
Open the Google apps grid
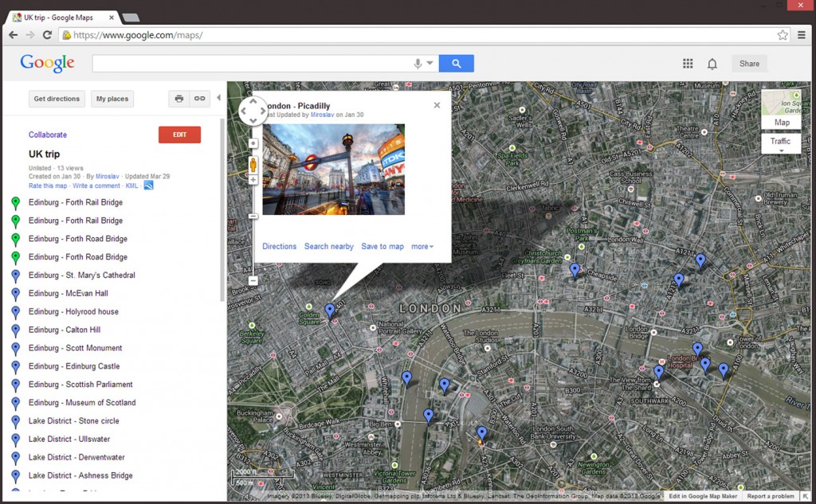pos(688,64)
